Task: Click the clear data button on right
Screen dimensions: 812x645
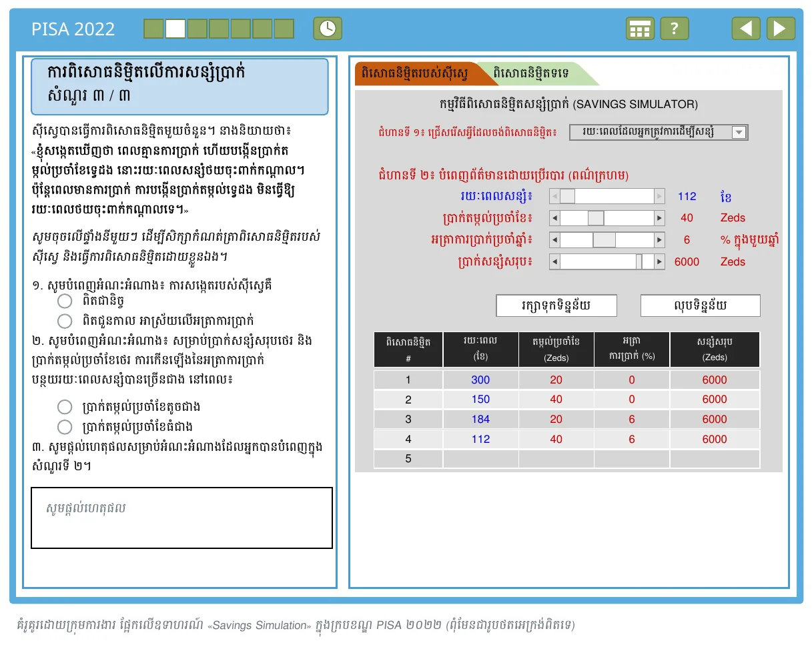Action: (701, 305)
